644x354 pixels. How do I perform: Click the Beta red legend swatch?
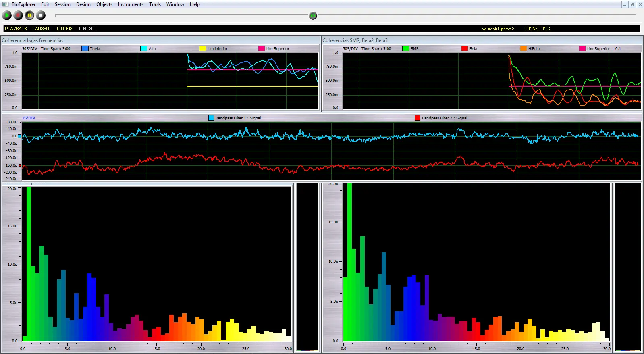(x=465, y=48)
